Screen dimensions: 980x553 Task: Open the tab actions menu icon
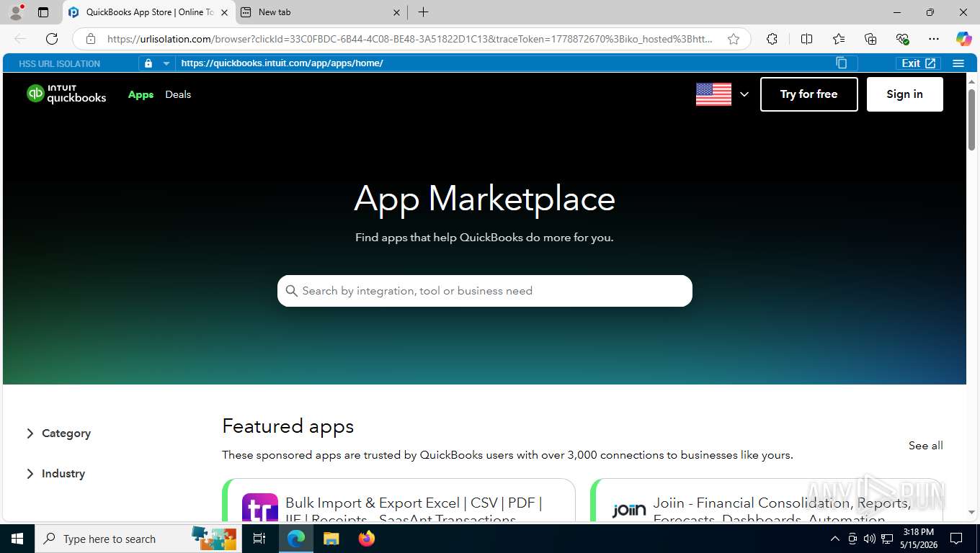pos(43,12)
